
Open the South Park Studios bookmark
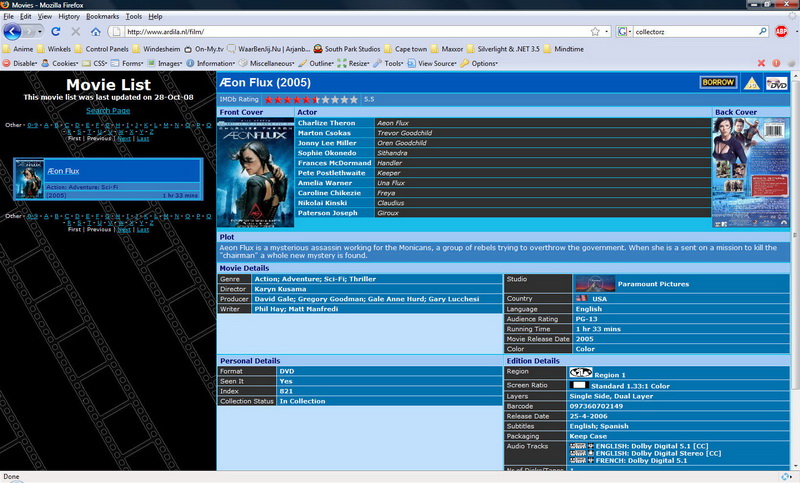point(347,49)
